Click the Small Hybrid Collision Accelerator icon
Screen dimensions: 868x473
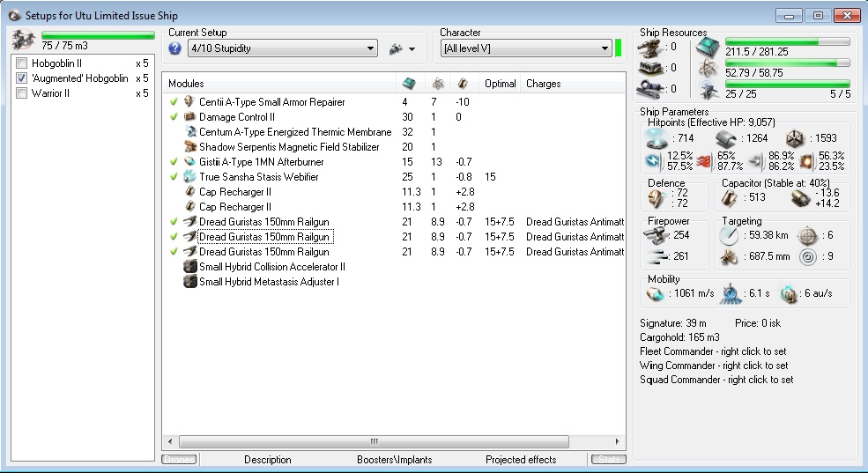(189, 267)
